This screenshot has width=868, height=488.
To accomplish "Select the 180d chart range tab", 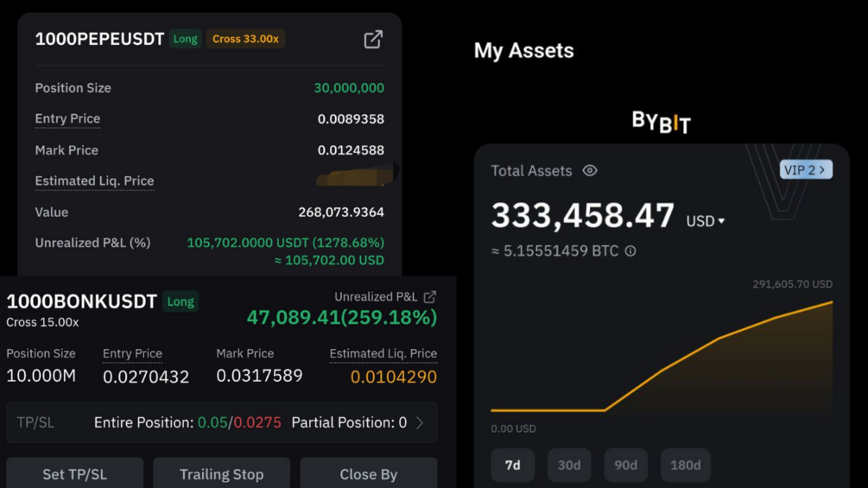I will point(685,466).
